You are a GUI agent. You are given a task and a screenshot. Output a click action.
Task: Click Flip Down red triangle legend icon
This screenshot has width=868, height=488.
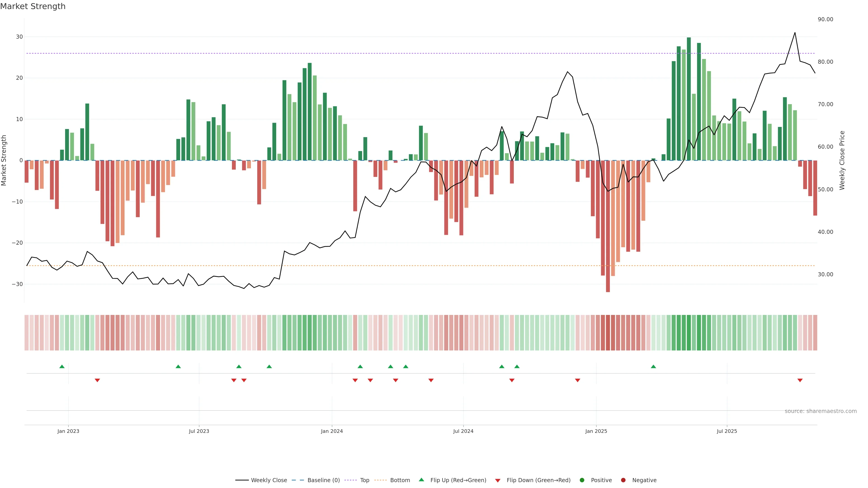coord(498,481)
